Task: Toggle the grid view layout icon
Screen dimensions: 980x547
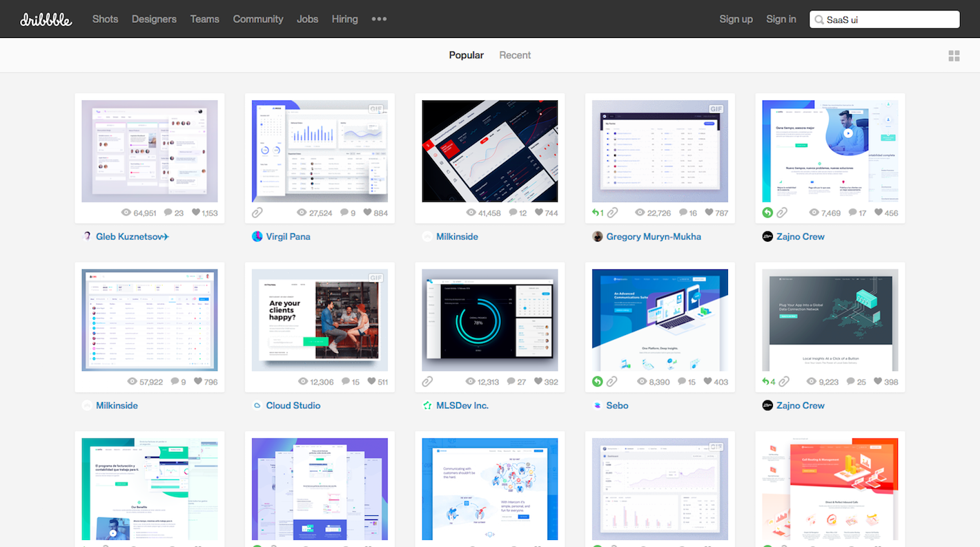Action: [x=954, y=56]
